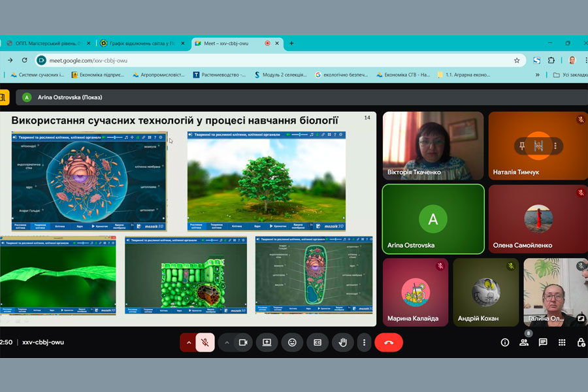Image resolution: width=588 pixels, height=392 pixels.
Task: Open a new browser tab
Action: 292,44
